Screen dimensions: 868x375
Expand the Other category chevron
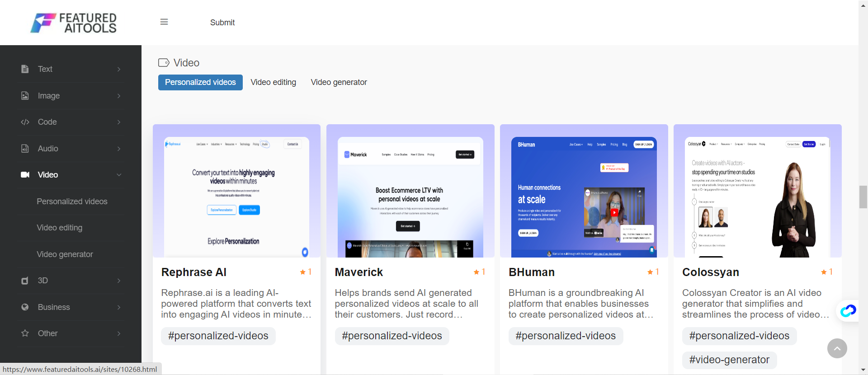119,333
